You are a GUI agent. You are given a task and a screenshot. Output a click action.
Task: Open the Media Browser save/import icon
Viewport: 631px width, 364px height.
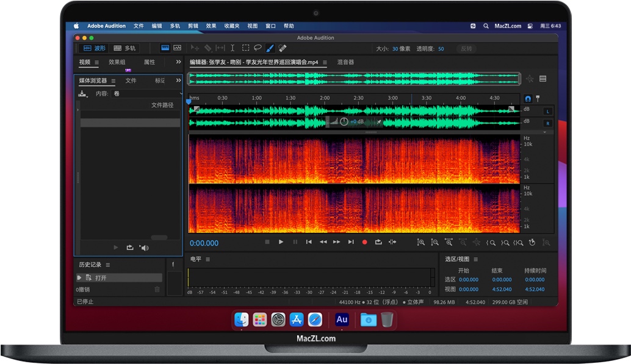pos(82,93)
